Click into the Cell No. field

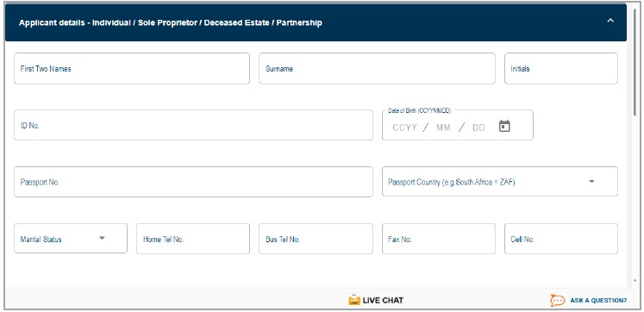pos(561,239)
